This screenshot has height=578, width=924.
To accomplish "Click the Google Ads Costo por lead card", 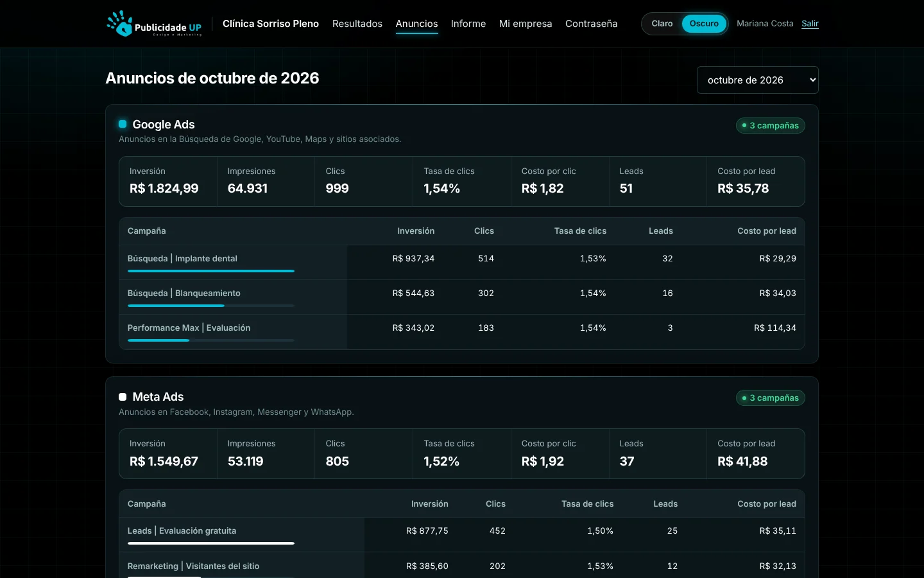I will pyautogui.click(x=755, y=181).
